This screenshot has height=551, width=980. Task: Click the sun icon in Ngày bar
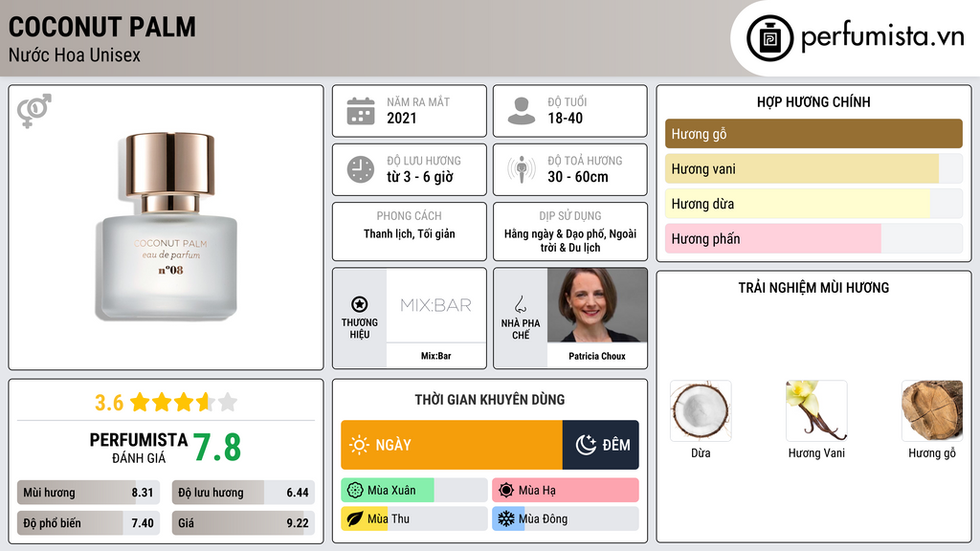pyautogui.click(x=360, y=445)
